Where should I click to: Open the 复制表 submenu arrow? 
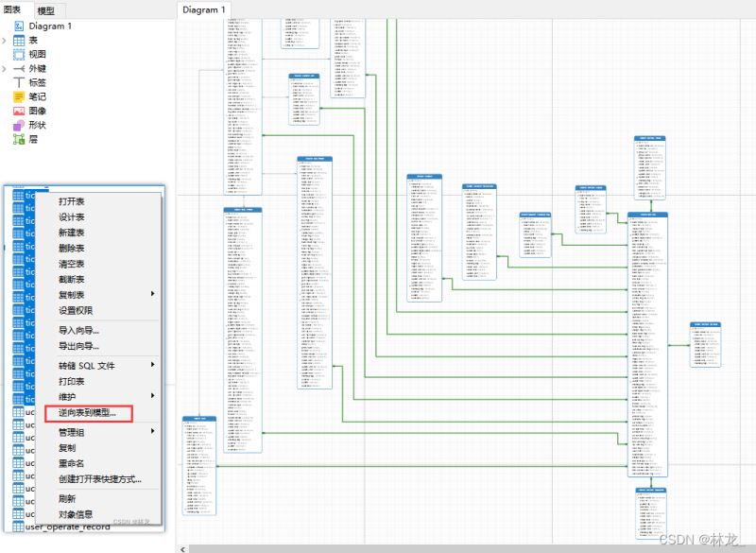click(x=153, y=294)
